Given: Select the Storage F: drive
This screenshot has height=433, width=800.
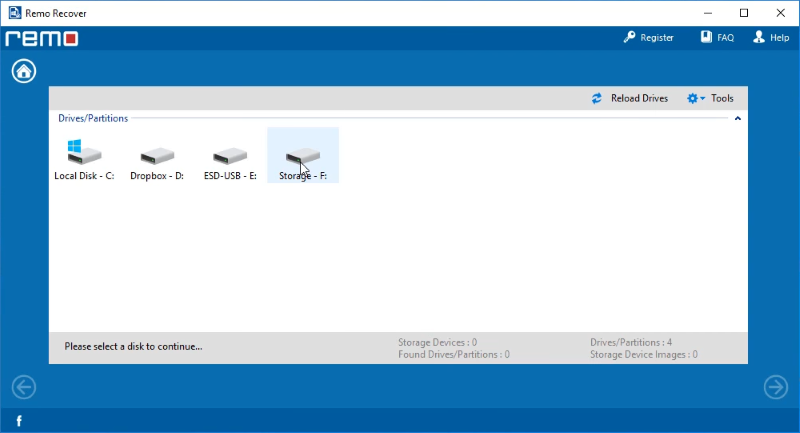Looking at the screenshot, I should tap(303, 155).
